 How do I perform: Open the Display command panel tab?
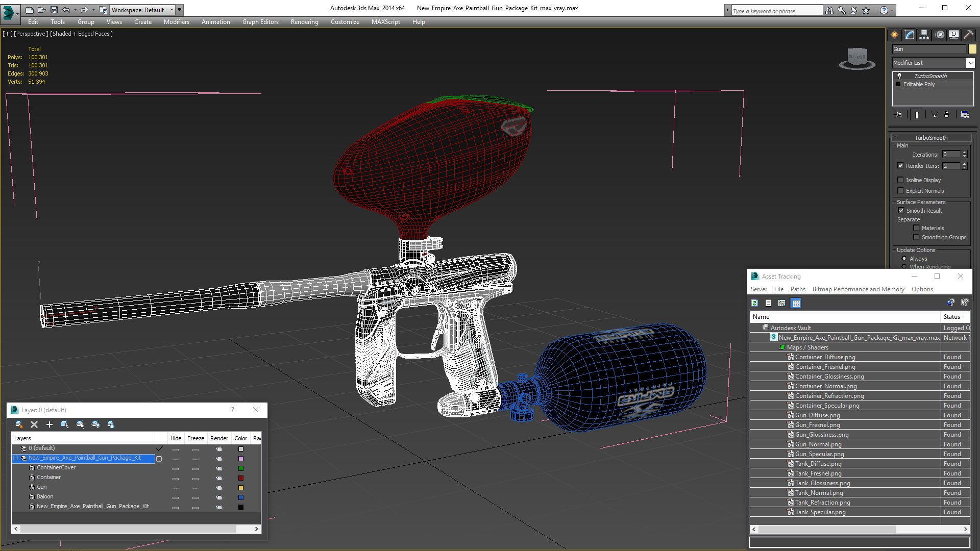pyautogui.click(x=954, y=35)
